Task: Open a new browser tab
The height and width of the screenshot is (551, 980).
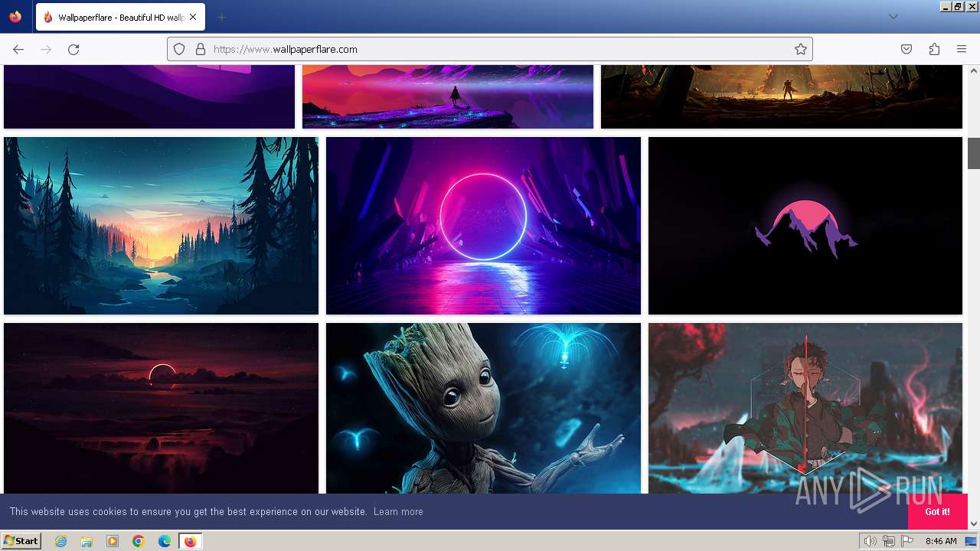Action: point(221,17)
